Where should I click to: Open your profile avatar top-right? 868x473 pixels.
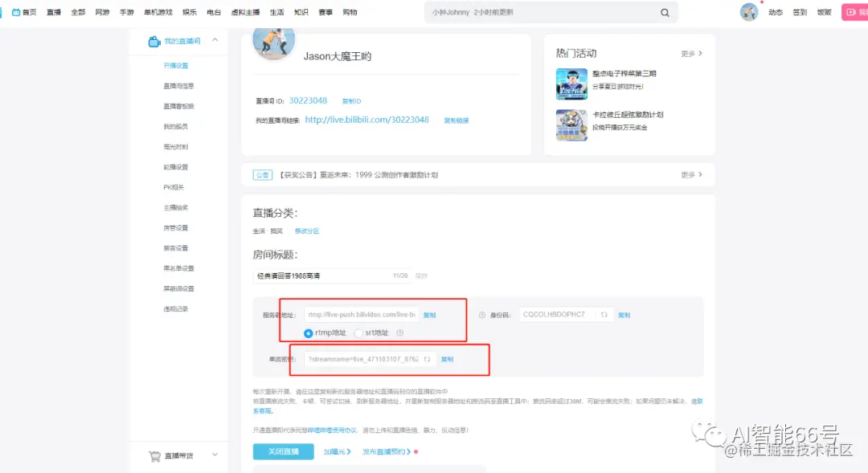[749, 11]
